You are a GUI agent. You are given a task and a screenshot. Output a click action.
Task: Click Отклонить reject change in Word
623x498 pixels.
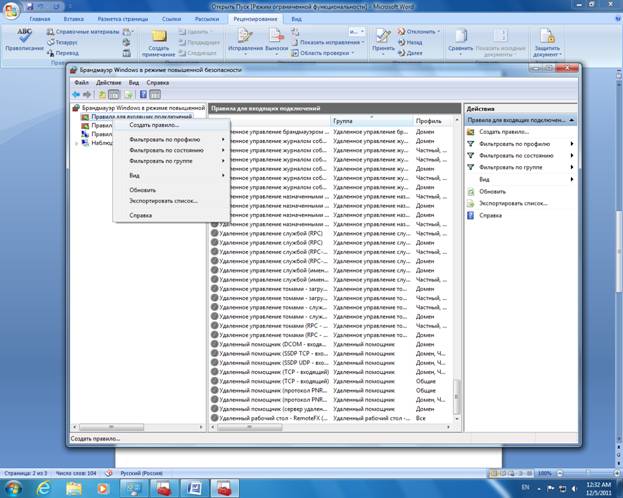[419, 31]
